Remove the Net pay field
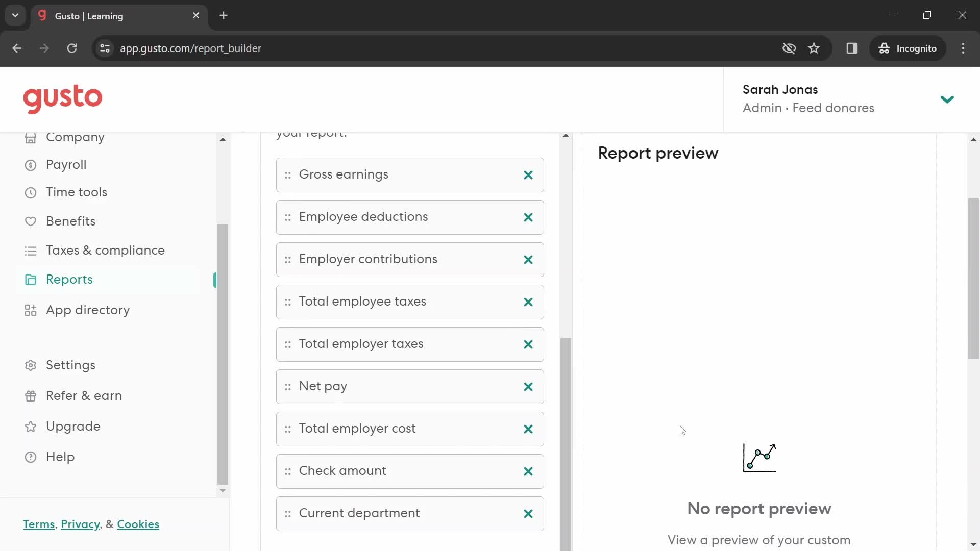 coord(528,386)
